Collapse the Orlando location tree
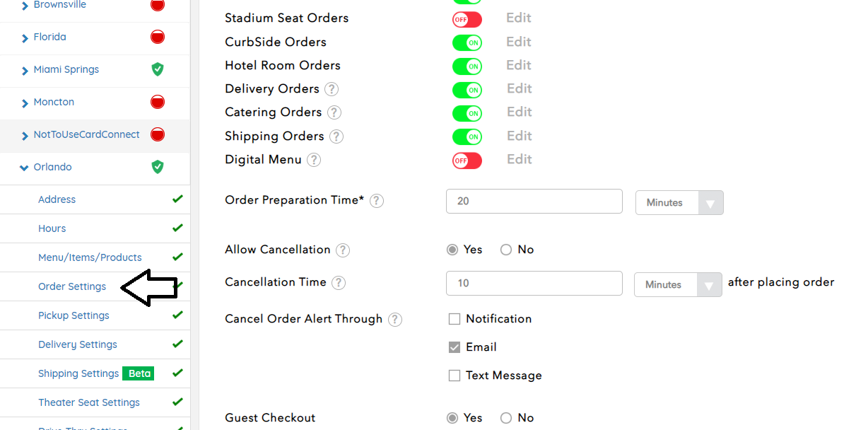 [x=25, y=168]
